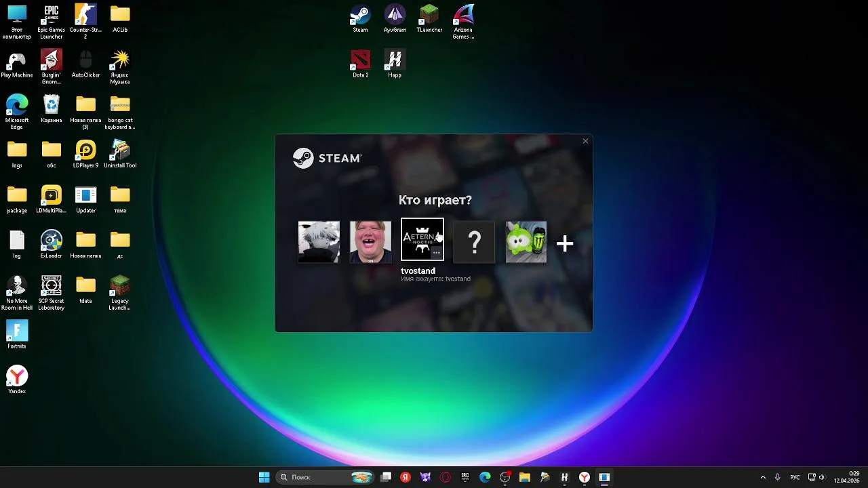Select the Этот компьютер desktop icon

pos(17,22)
